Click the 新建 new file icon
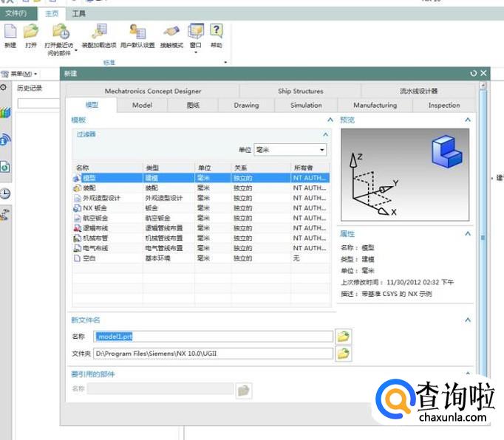 [10, 32]
